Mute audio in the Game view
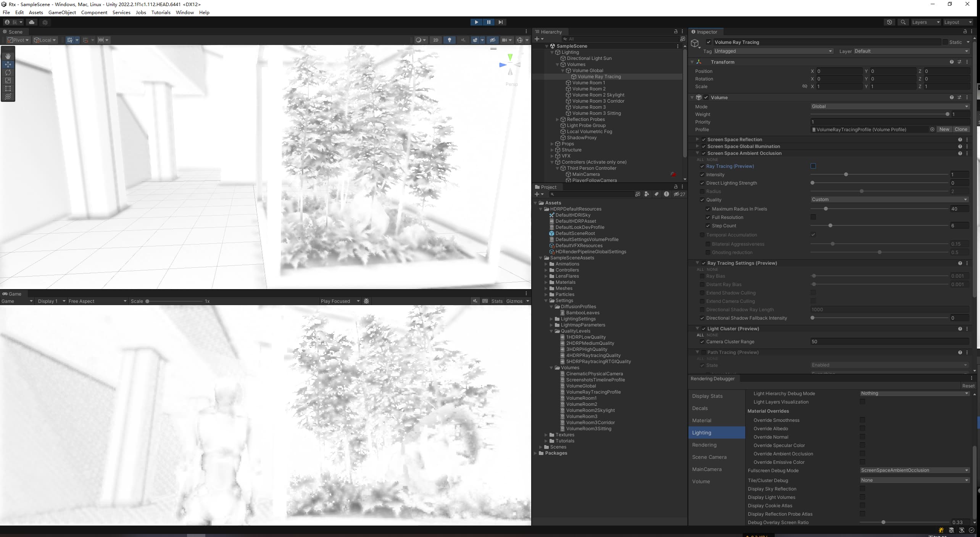980x537 pixels. (x=475, y=301)
